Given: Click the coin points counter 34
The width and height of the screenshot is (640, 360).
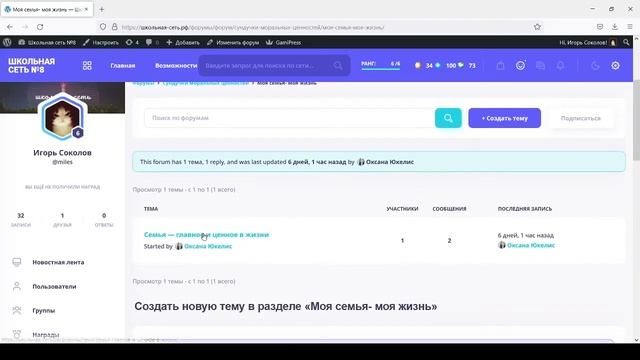Looking at the screenshot, I should (x=423, y=65).
